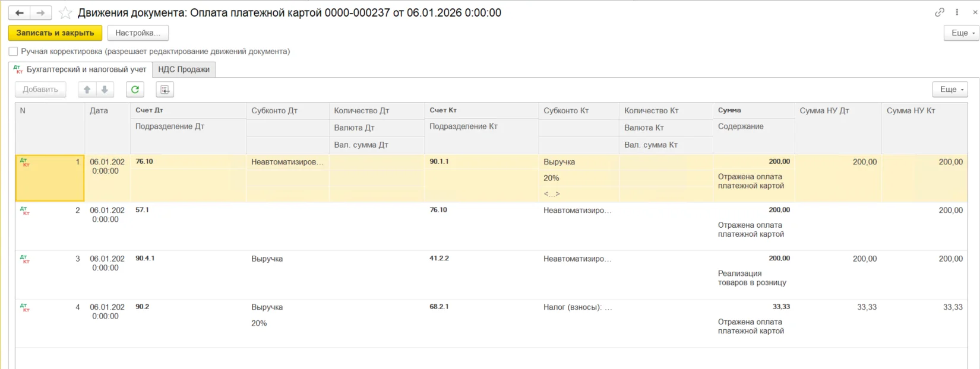Image resolution: width=980 pixels, height=369 pixels.
Task: Click the <...> subconto cell in row 1
Action: point(578,194)
